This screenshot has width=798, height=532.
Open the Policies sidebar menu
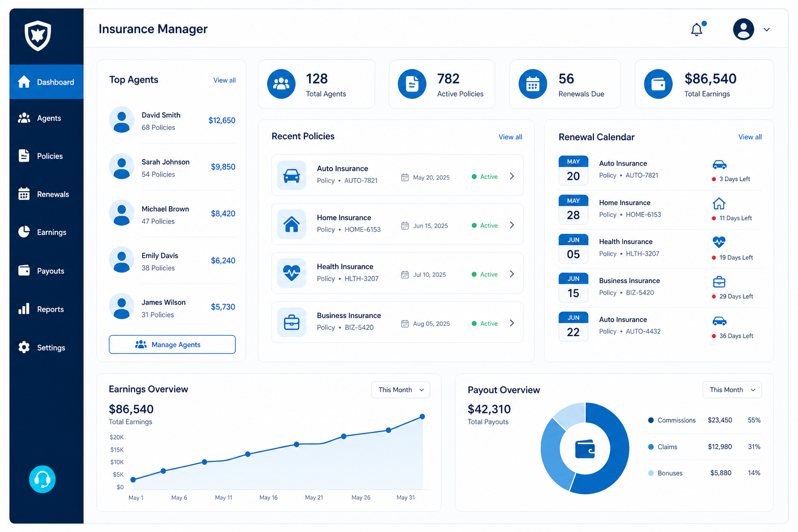[x=46, y=156]
